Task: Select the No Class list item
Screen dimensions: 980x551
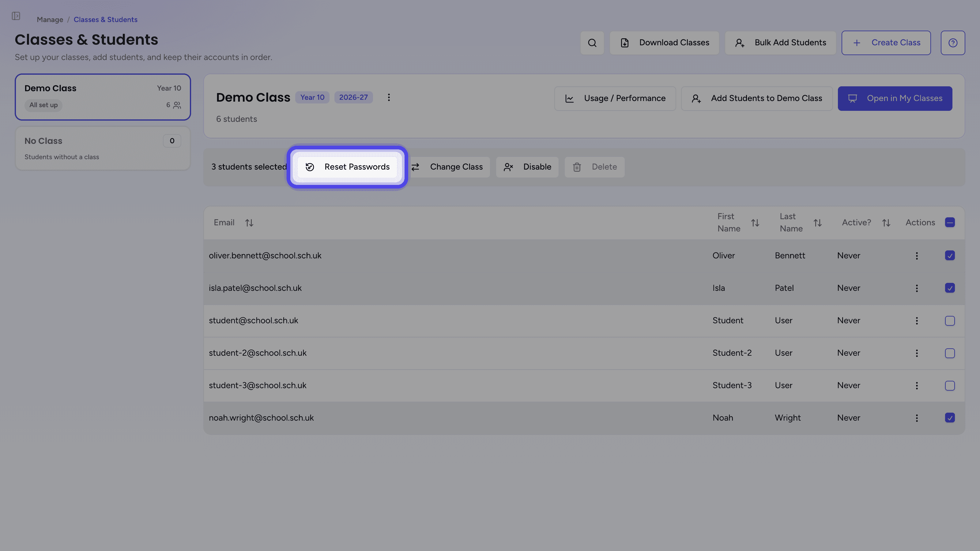Action: tap(103, 148)
